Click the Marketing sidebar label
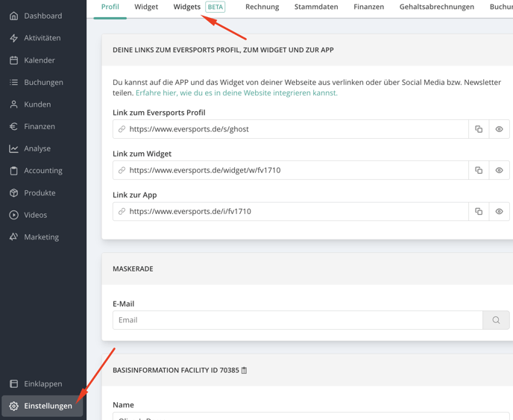The width and height of the screenshot is (513, 420). point(41,237)
